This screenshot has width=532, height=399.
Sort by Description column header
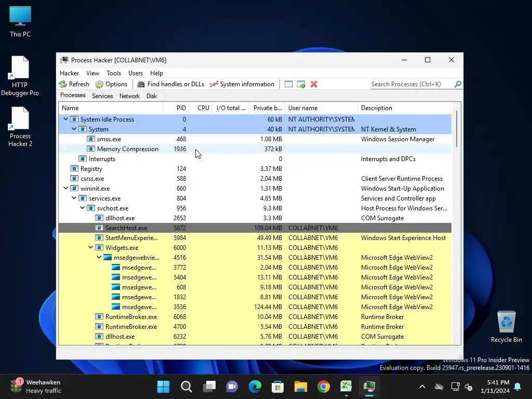pyautogui.click(x=404, y=108)
